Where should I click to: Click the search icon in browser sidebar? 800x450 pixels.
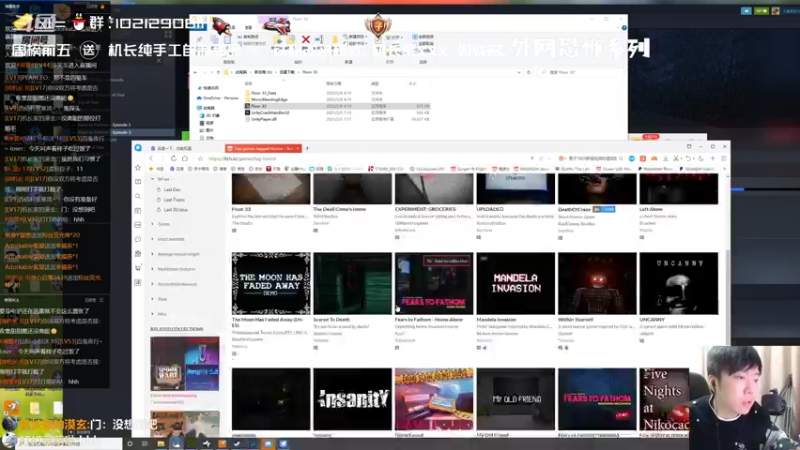click(x=138, y=196)
